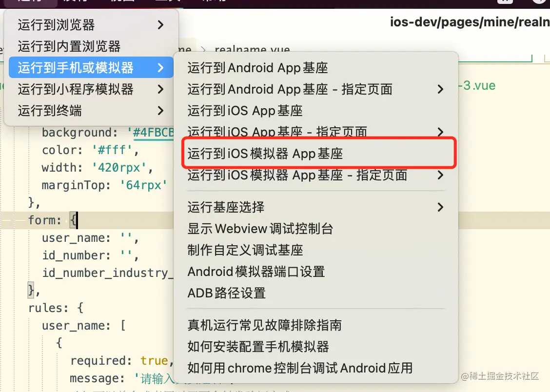
Task: Click the required: true code line
Action: pos(122,360)
